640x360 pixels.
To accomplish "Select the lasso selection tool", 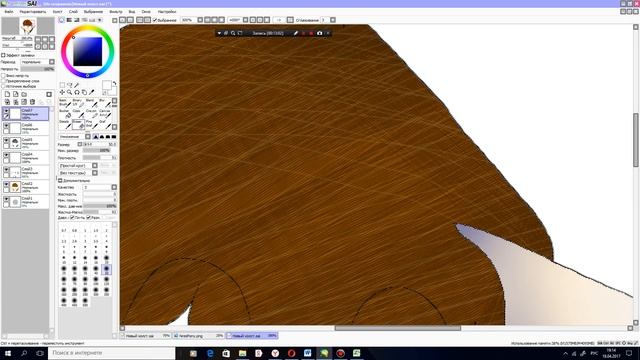I will click(69, 85).
